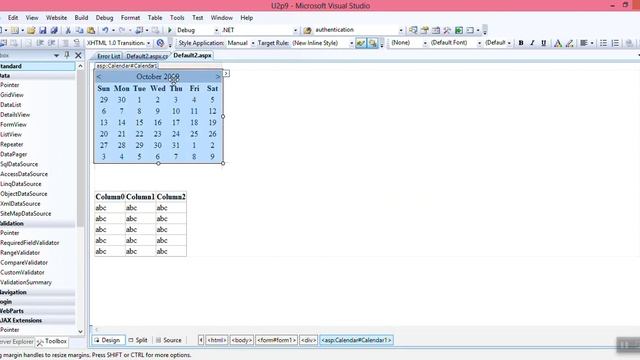The image size is (640, 360).
Task: Open the Toolbox wrench icon in toolbar
Action: 447,30
